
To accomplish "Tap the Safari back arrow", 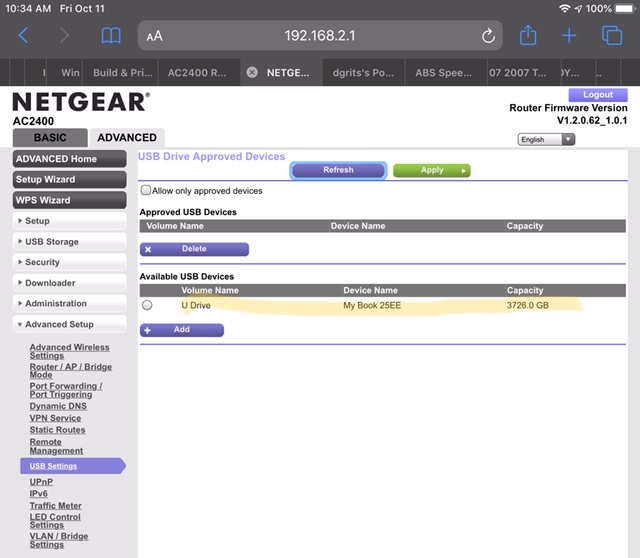I will tap(24, 36).
